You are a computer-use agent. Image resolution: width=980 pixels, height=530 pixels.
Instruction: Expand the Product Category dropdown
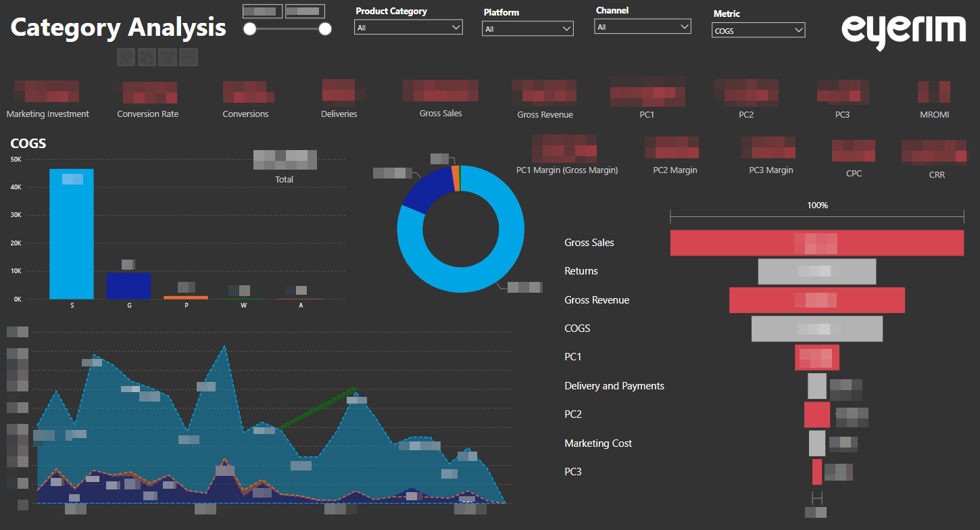(409, 28)
